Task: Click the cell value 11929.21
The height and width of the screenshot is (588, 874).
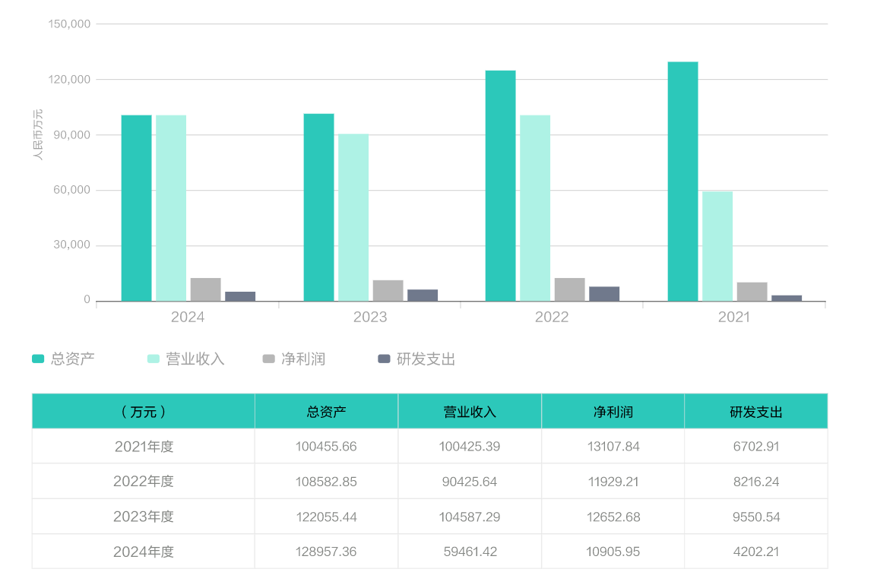Action: [x=613, y=482]
